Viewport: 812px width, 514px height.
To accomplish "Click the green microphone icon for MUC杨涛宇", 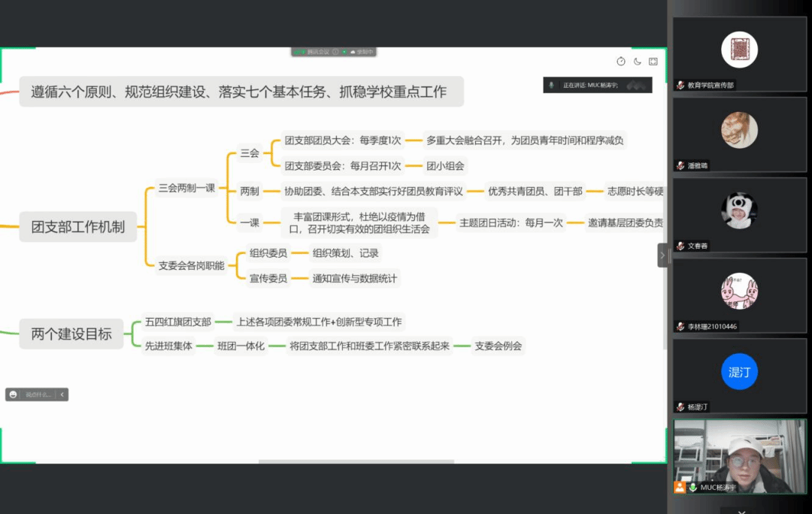I will [693, 487].
